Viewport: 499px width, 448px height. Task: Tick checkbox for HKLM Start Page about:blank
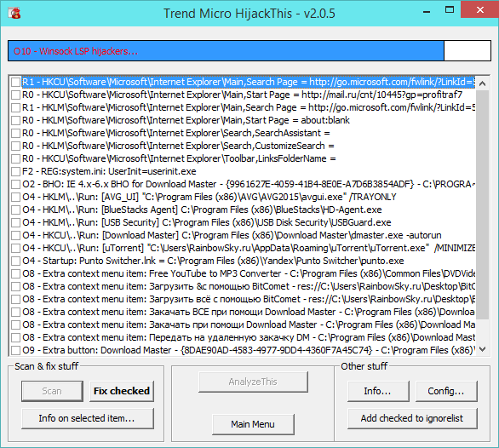15,120
